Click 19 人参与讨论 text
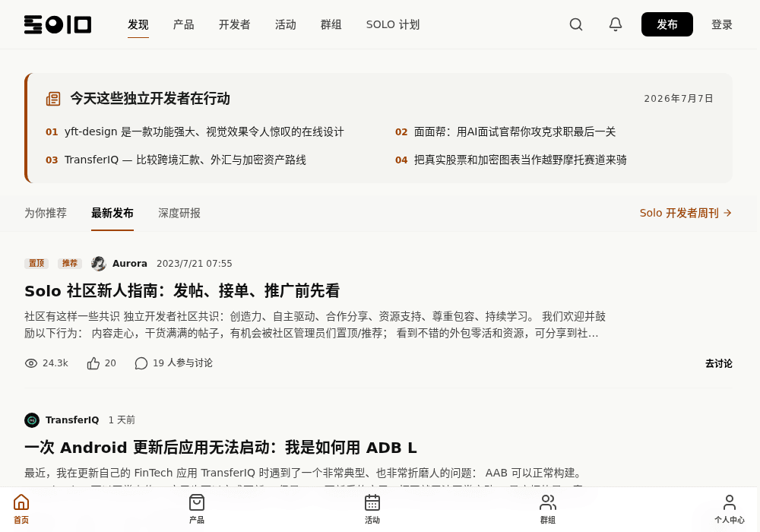Screen dimensions: 760x532 tap(182, 363)
